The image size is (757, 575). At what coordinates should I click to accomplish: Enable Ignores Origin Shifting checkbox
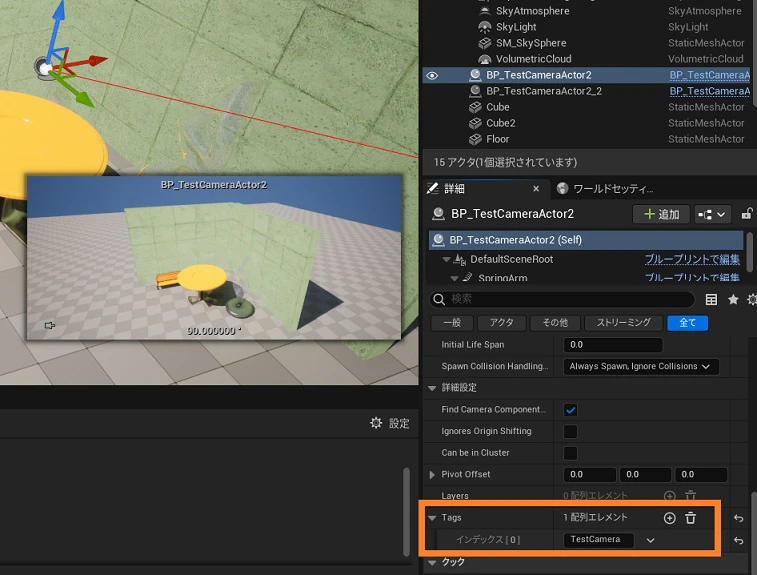tap(570, 431)
